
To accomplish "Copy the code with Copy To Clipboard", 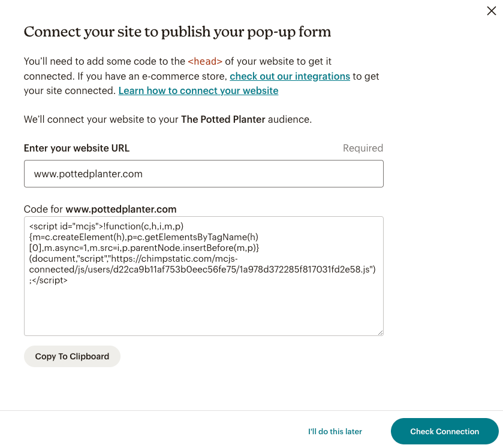I will coord(72,356).
